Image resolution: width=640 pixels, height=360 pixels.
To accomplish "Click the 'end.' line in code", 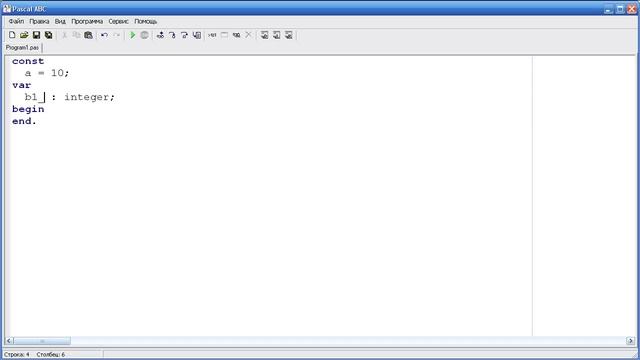I will tap(24, 121).
